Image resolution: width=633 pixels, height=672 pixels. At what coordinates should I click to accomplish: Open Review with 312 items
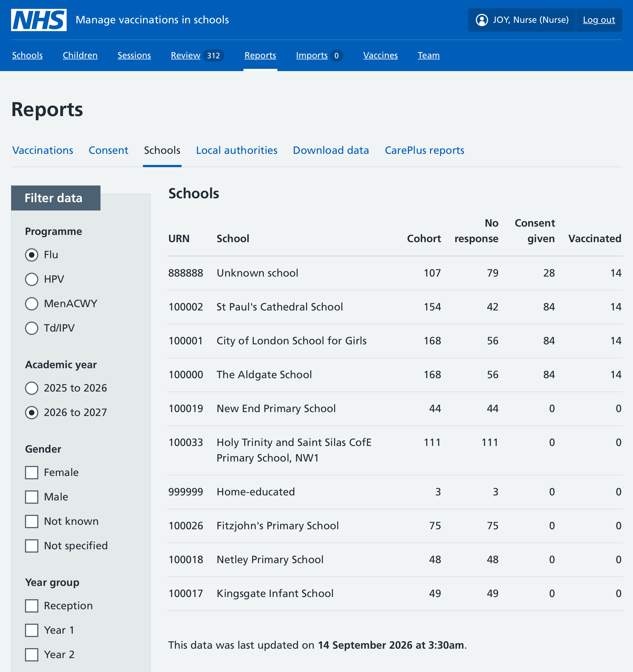(197, 55)
